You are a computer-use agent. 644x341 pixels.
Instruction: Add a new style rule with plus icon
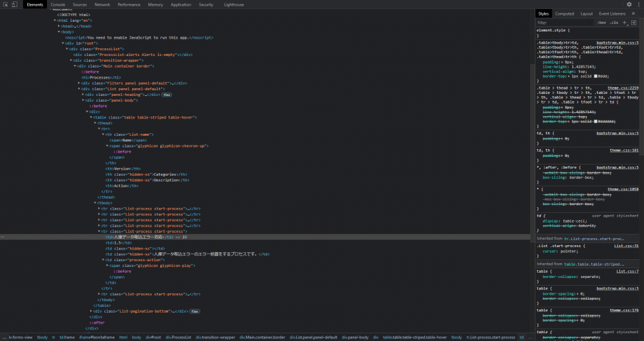click(x=625, y=23)
